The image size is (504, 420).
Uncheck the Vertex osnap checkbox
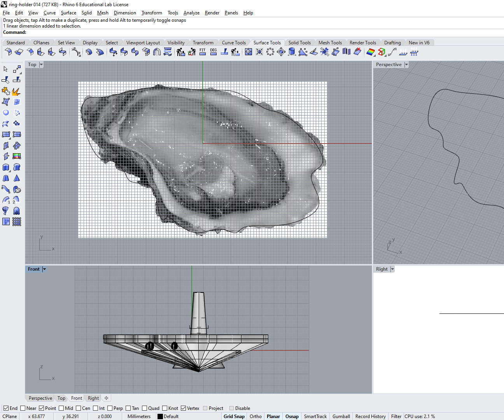click(183, 408)
